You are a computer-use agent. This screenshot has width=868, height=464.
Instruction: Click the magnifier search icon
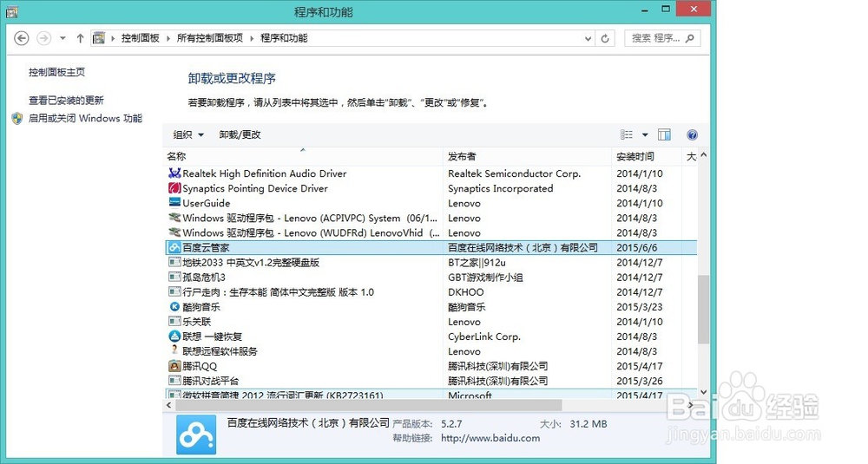(690, 38)
